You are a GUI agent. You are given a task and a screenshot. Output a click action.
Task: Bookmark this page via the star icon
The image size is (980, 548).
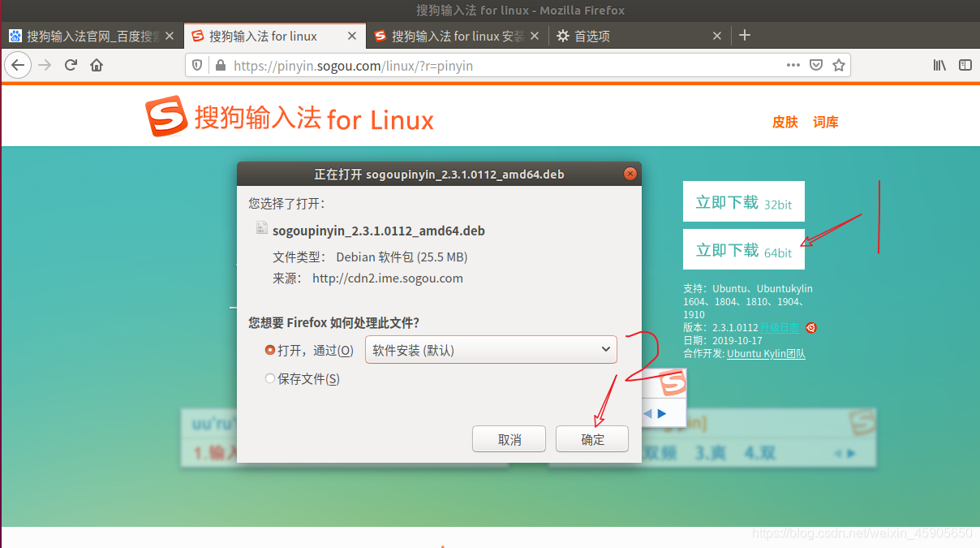(840, 65)
